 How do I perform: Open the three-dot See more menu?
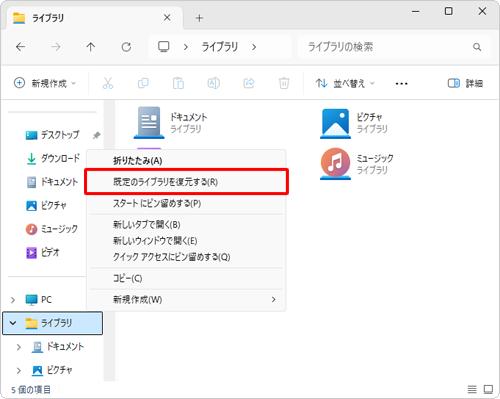coord(401,83)
